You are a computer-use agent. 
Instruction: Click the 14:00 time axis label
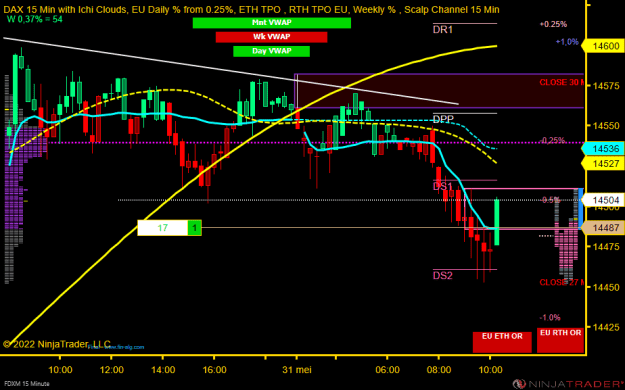163,370
